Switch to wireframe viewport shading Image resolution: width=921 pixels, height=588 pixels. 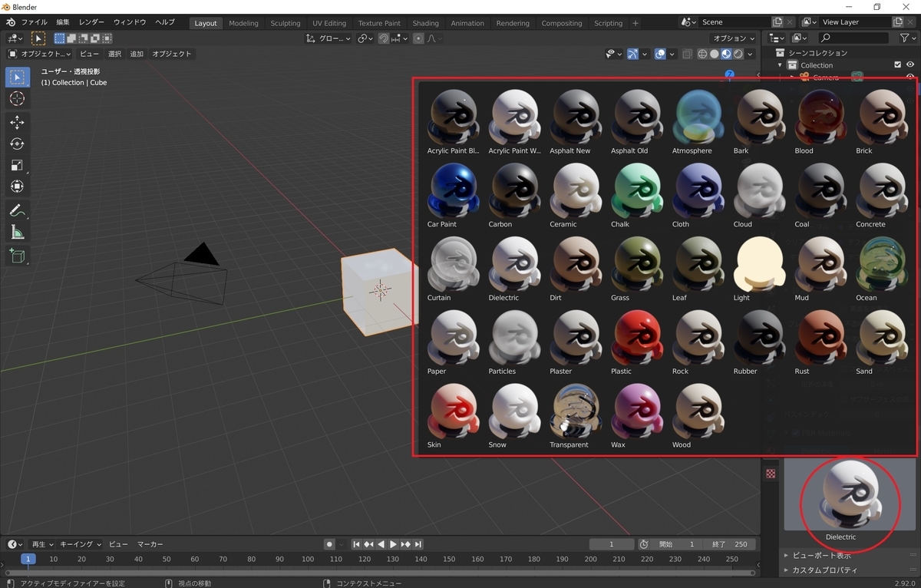pos(703,54)
